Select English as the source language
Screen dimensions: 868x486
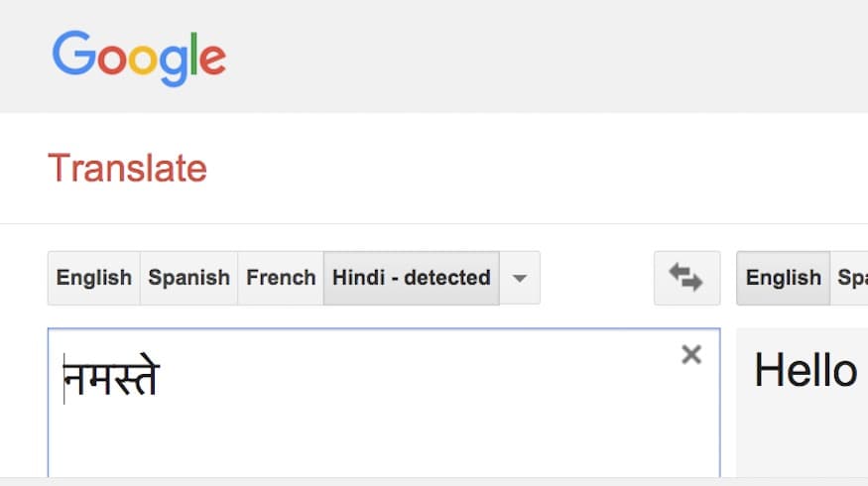[94, 278]
